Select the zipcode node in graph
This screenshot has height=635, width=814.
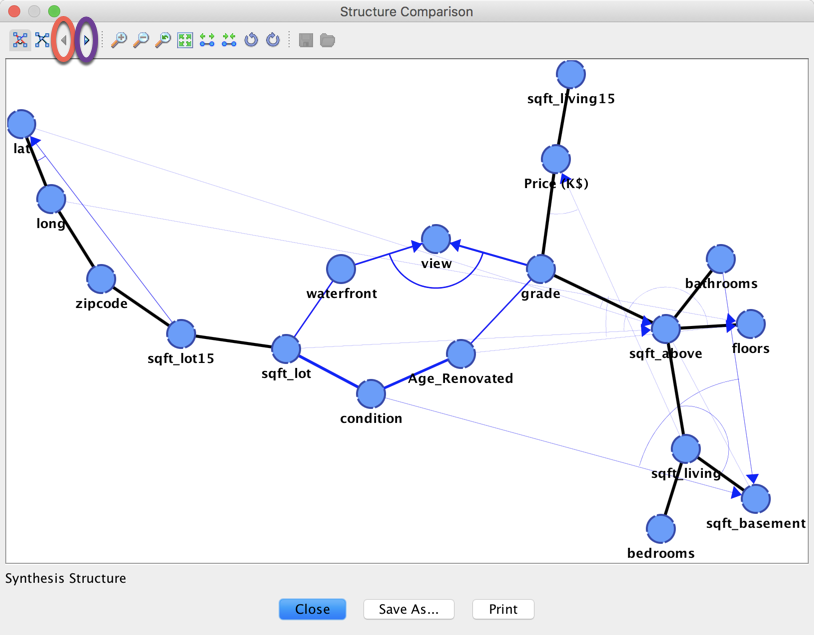click(101, 278)
